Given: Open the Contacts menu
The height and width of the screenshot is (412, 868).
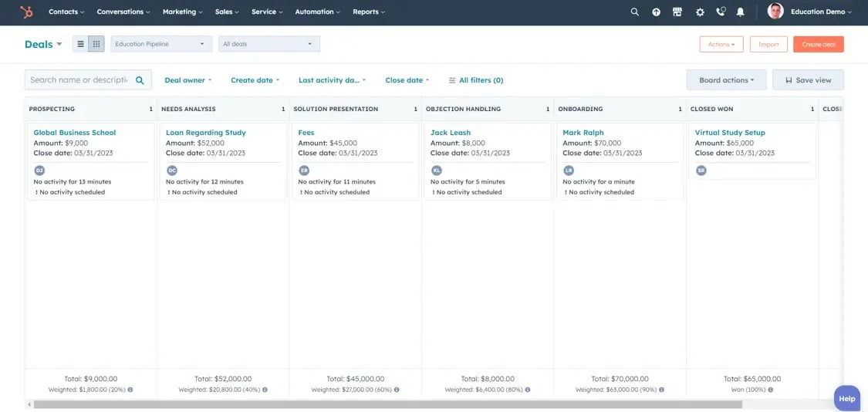Looking at the screenshot, I should click(x=66, y=12).
